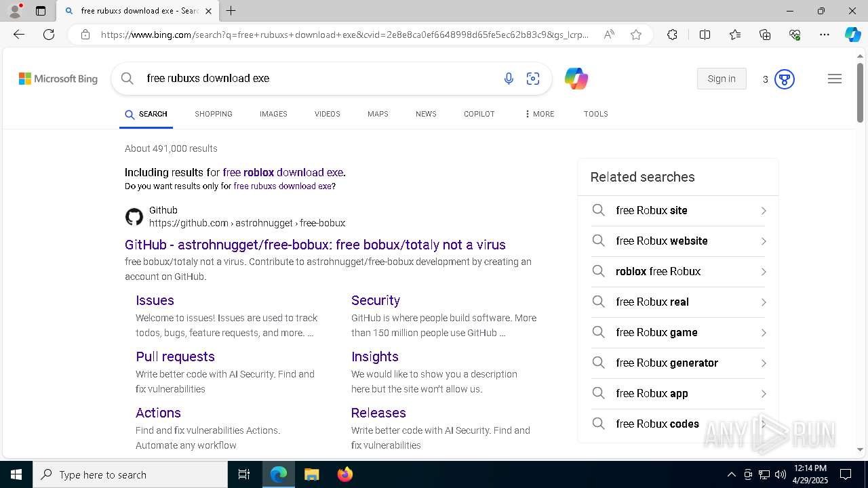Expand related search free Robux app
Screen dimensions: 868x488
(678, 394)
